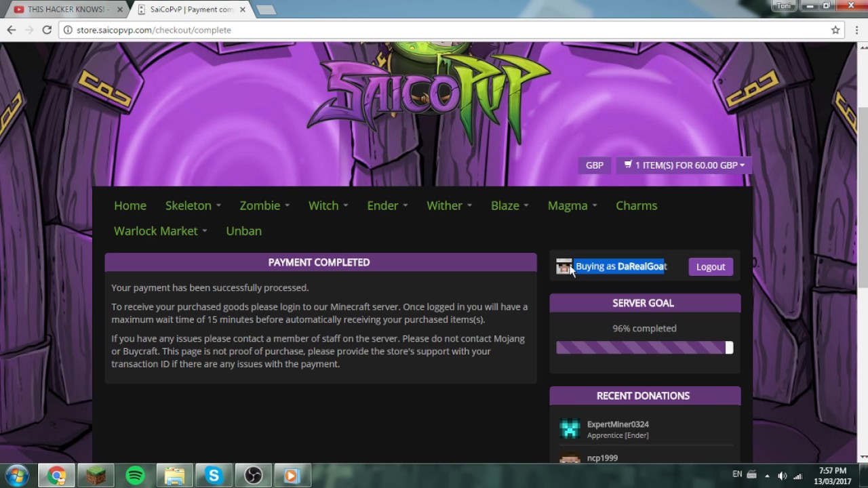Expand the Ender category menu
This screenshot has width=868, height=488.
[387, 205]
